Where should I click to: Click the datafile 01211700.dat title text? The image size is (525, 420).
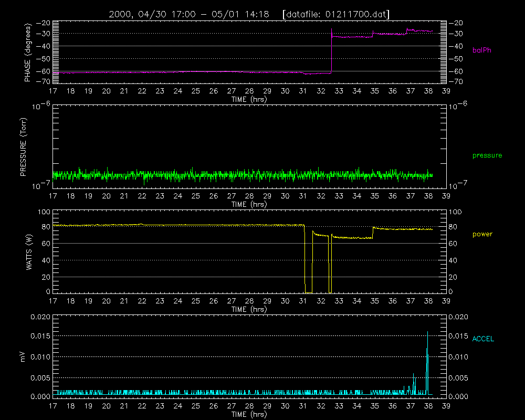click(336, 14)
